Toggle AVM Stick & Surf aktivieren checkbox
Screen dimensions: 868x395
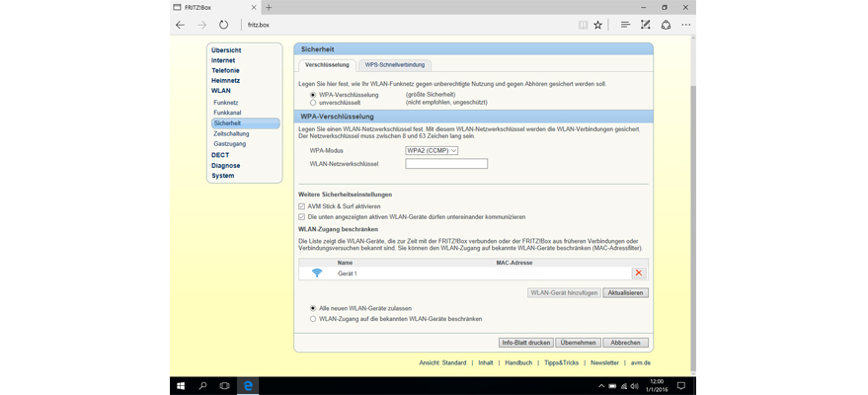pyautogui.click(x=302, y=206)
